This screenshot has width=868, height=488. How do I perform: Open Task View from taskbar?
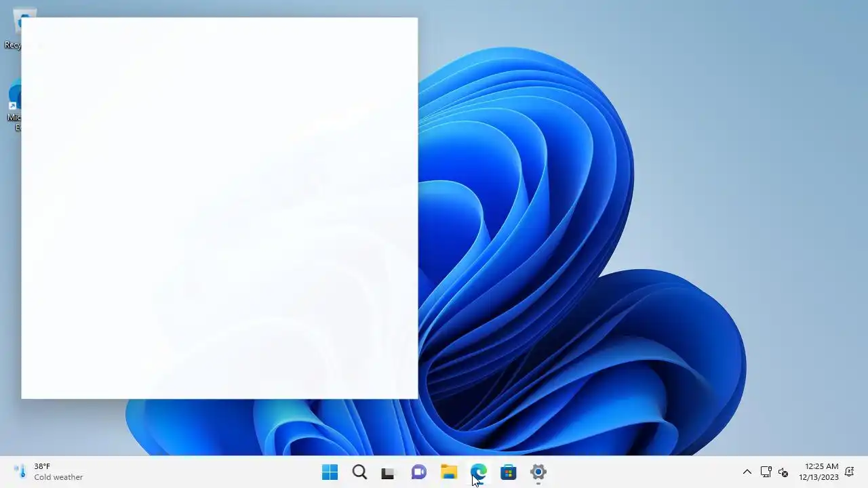[x=388, y=473]
